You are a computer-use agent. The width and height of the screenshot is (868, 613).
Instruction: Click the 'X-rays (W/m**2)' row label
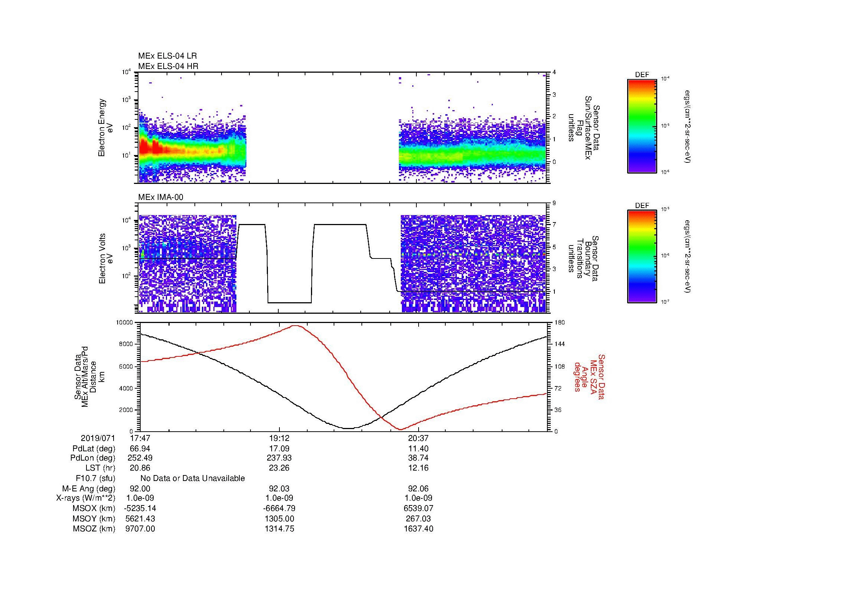[x=86, y=498]
